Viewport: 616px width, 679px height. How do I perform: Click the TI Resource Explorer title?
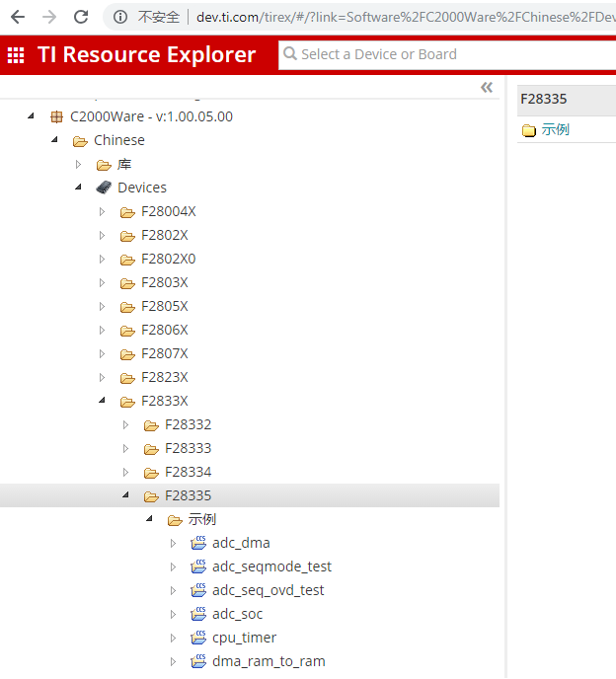[147, 54]
